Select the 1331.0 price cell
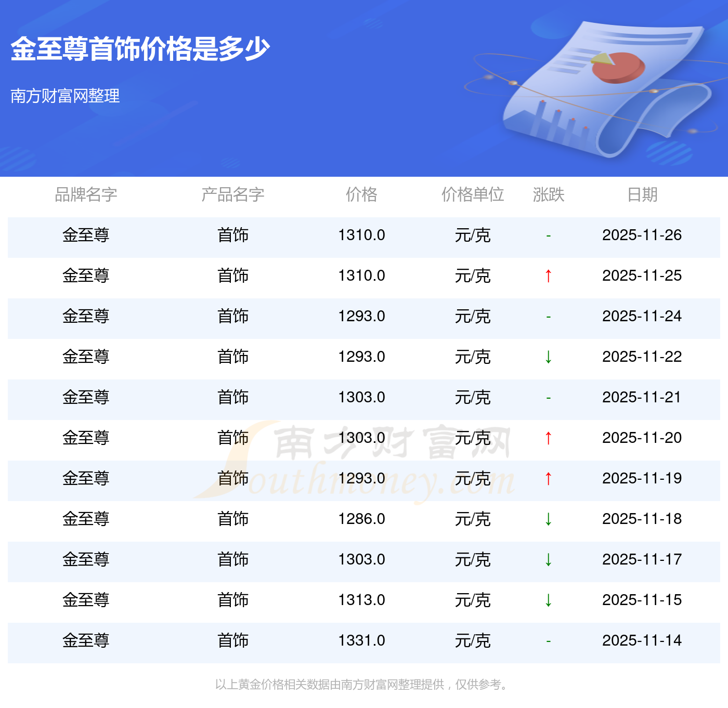Image resolution: width=728 pixels, height=708 pixels. [x=361, y=640]
